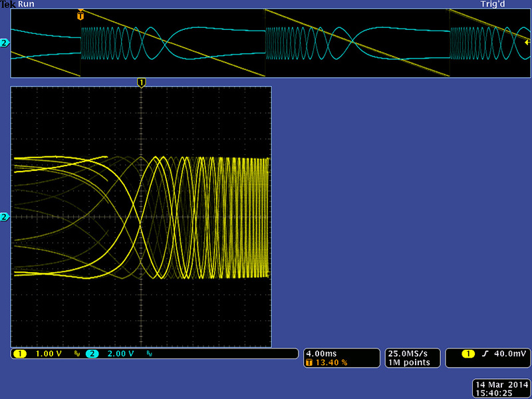The image size is (532, 399).
Task: Click the channel 2 bandwidth limit symbol
Action: [149, 354]
